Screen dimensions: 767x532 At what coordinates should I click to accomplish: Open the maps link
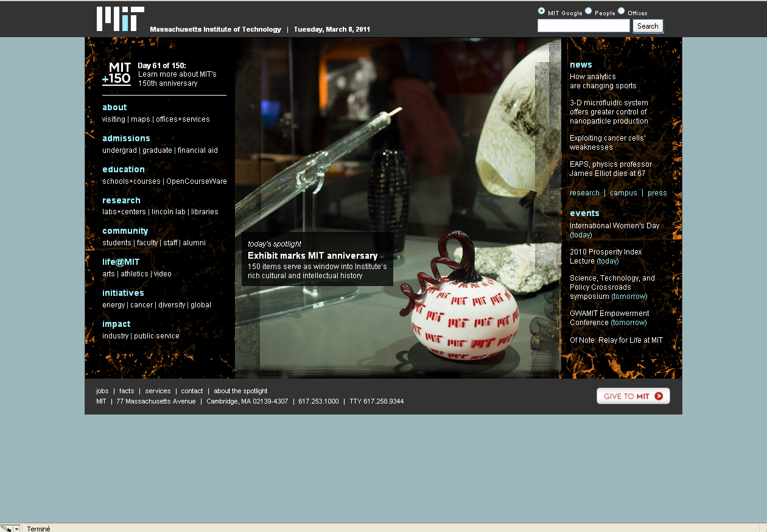point(141,119)
